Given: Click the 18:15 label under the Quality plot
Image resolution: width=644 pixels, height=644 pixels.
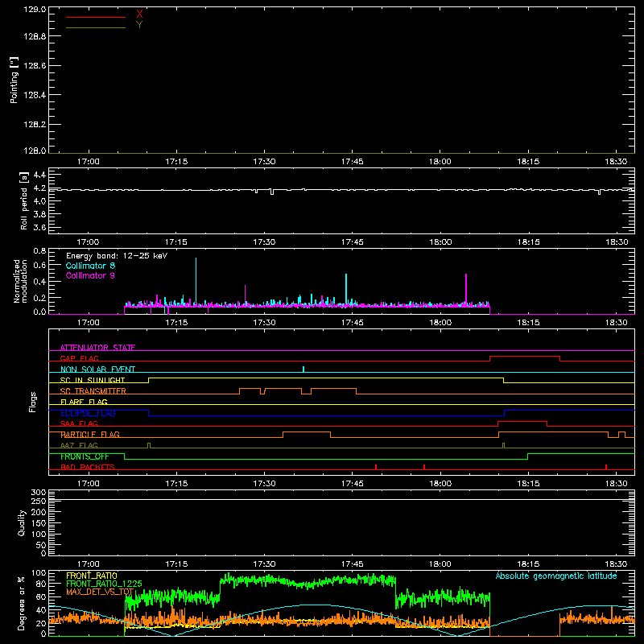Looking at the screenshot, I should coord(528,564).
